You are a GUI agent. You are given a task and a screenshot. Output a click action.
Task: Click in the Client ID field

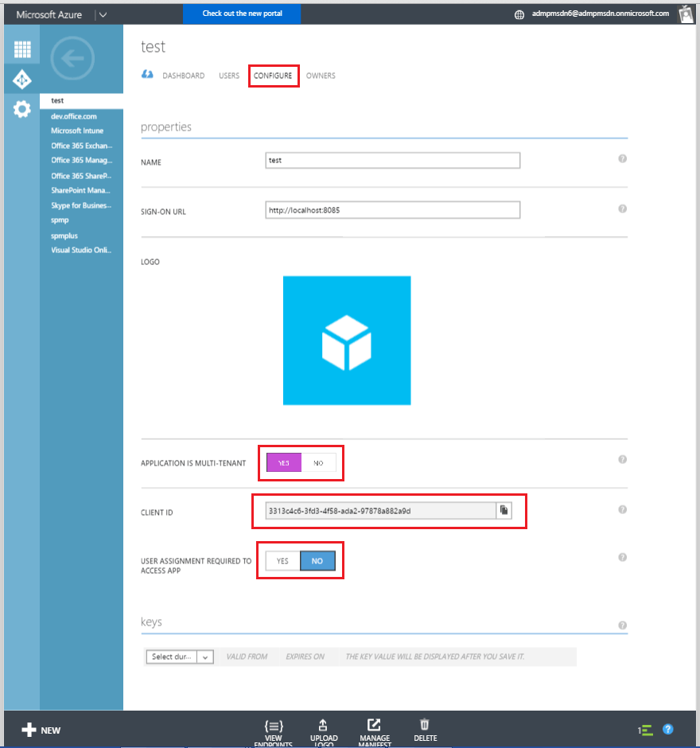click(x=380, y=510)
